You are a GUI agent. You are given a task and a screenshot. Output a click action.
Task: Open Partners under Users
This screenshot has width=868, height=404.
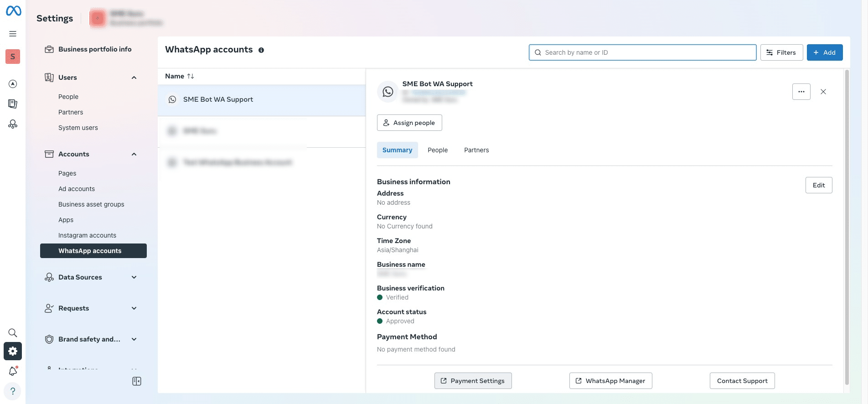pos(71,112)
